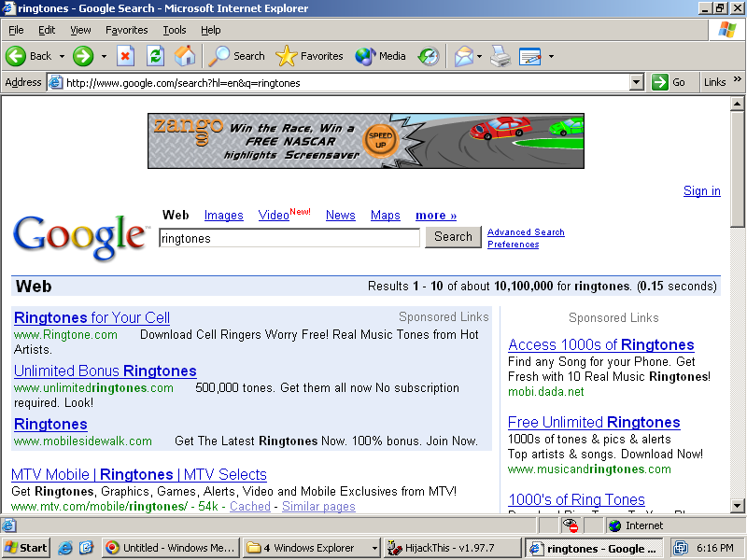Launch Outlook Express from Quick Launch
The image size is (747, 560).
pyautogui.click(x=86, y=548)
